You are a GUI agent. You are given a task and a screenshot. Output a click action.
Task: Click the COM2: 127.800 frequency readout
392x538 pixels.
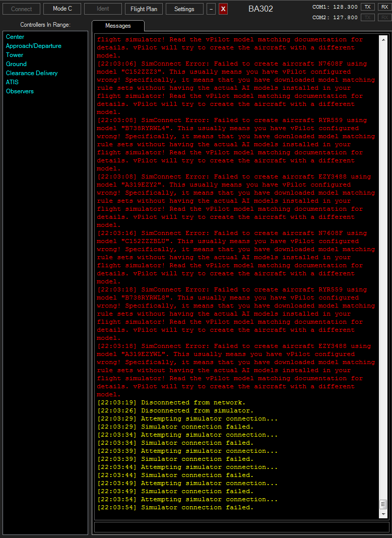(x=335, y=18)
